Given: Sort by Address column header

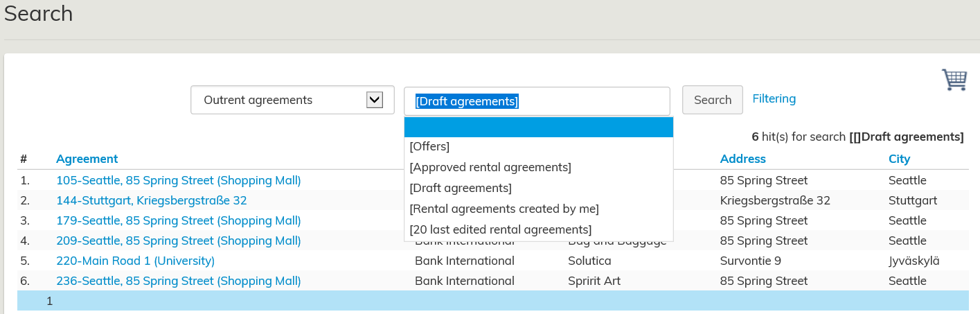Looking at the screenshot, I should coord(742,159).
